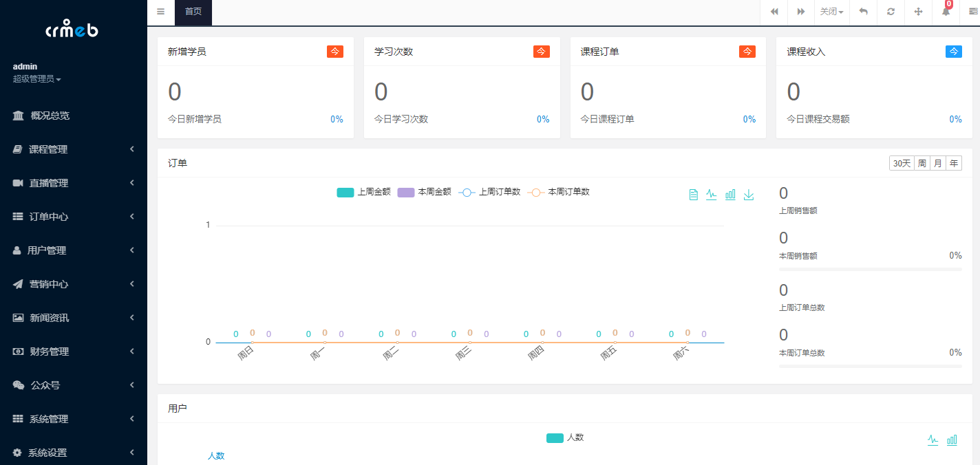Select the 首页 tab
The height and width of the screenshot is (465, 980).
click(193, 12)
